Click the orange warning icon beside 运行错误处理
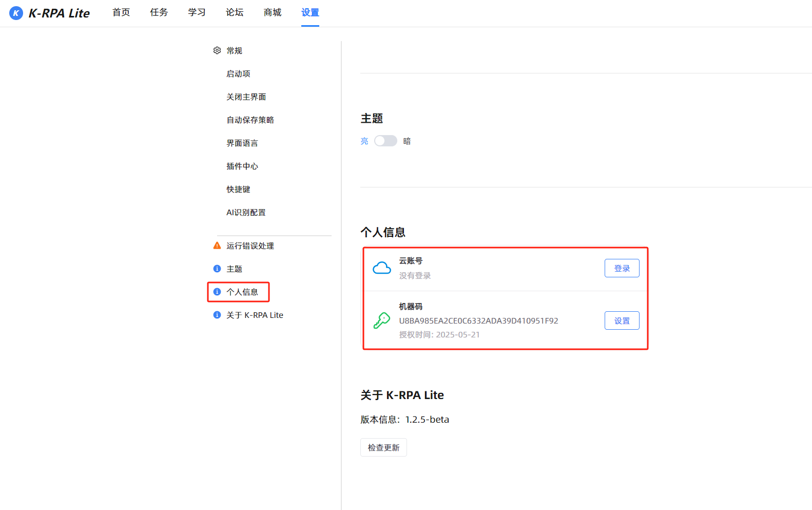 217,245
